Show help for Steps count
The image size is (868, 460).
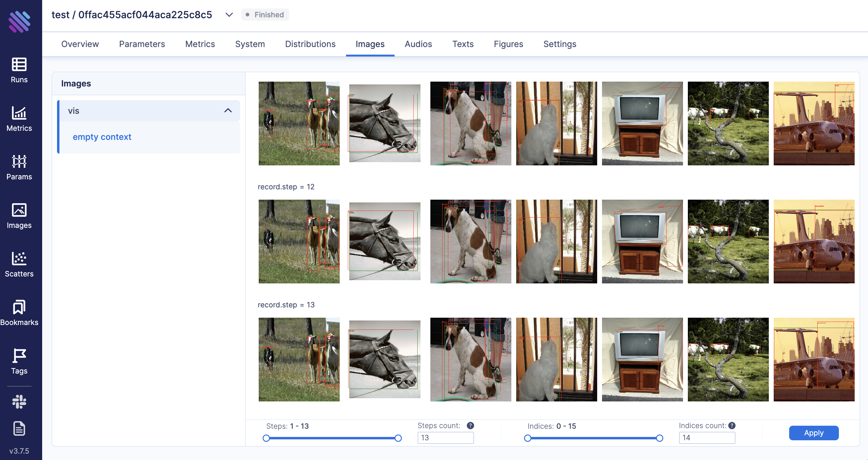pos(470,426)
